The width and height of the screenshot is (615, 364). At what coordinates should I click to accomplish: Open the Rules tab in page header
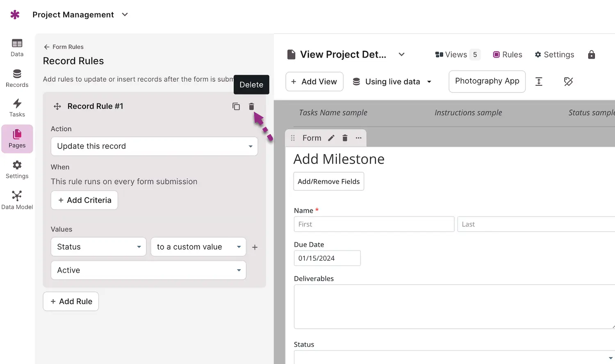click(x=508, y=55)
